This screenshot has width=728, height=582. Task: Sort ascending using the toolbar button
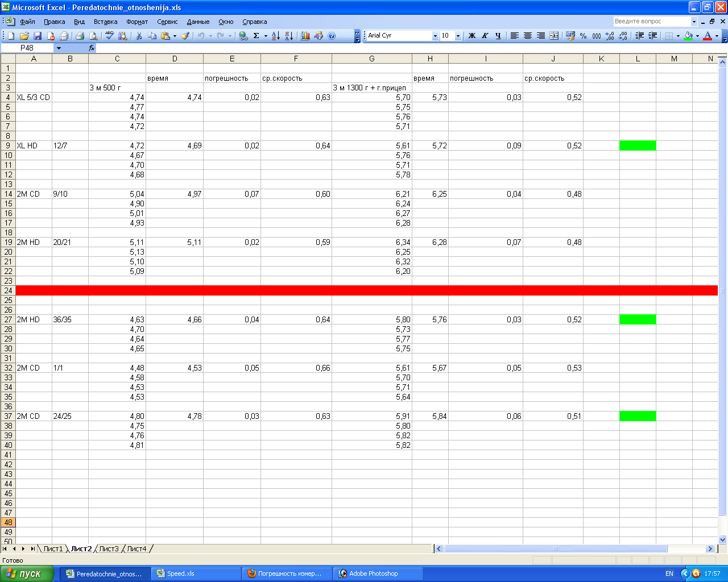tap(276, 36)
